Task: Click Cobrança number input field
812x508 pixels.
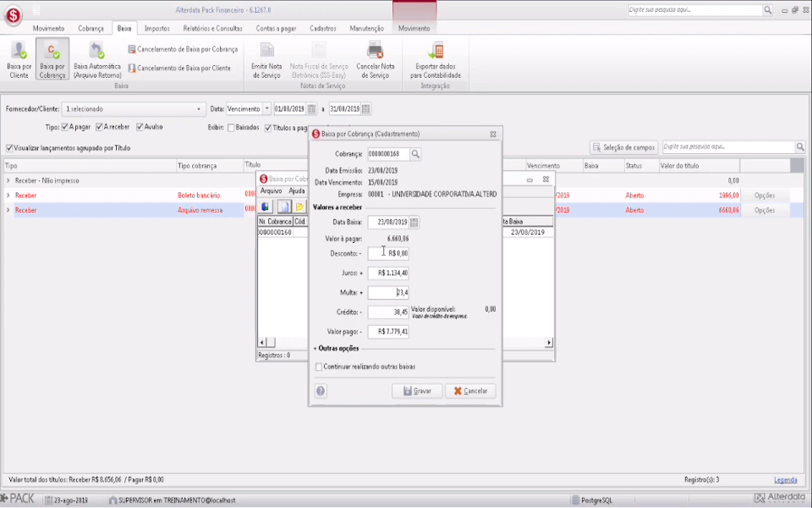Action: tap(388, 154)
